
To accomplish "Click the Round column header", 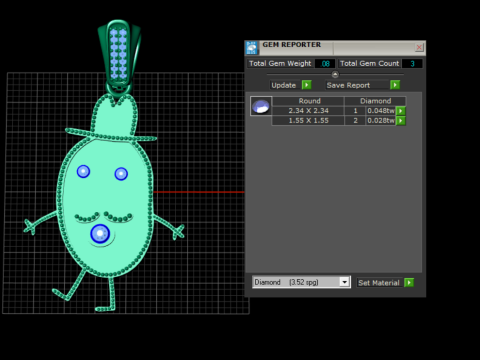I will pyautogui.click(x=309, y=101).
